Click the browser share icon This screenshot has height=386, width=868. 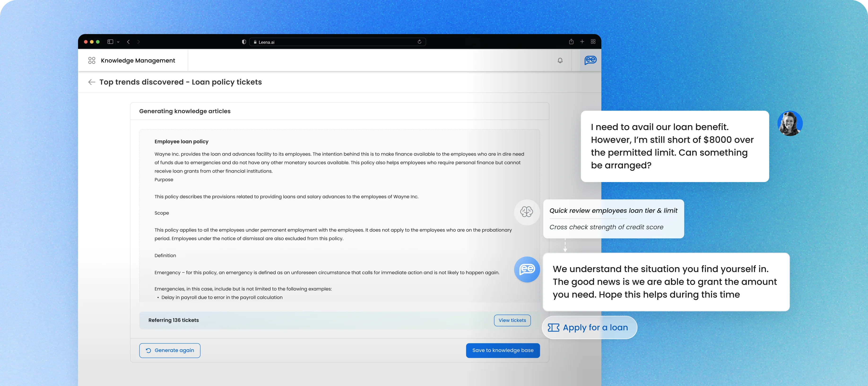click(571, 41)
